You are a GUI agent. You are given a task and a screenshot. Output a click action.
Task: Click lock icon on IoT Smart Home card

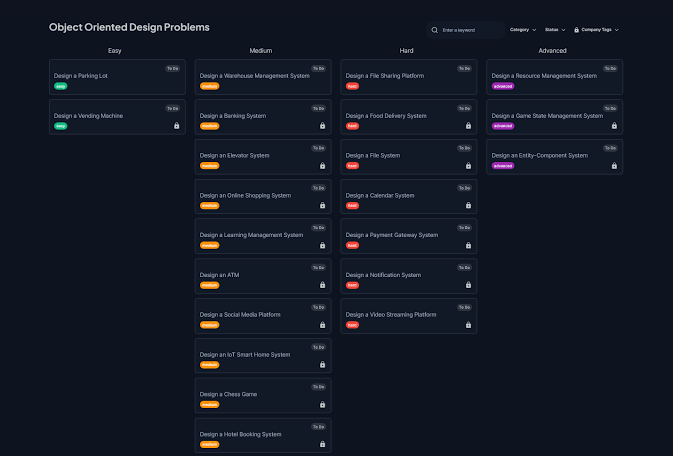tap(322, 365)
